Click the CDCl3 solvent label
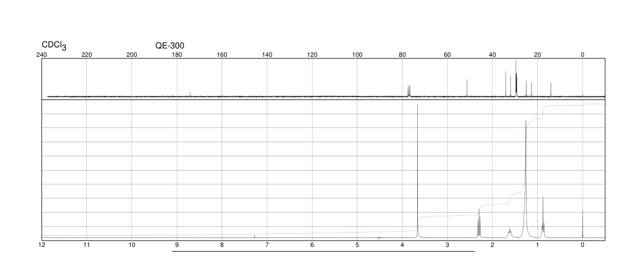 [x=54, y=46]
